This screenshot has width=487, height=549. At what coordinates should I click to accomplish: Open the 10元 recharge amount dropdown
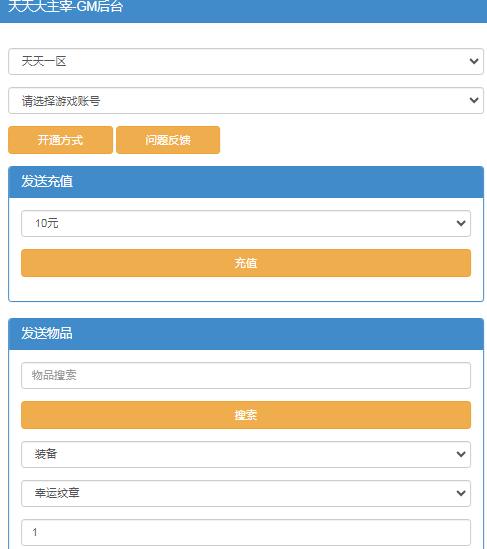point(246,223)
